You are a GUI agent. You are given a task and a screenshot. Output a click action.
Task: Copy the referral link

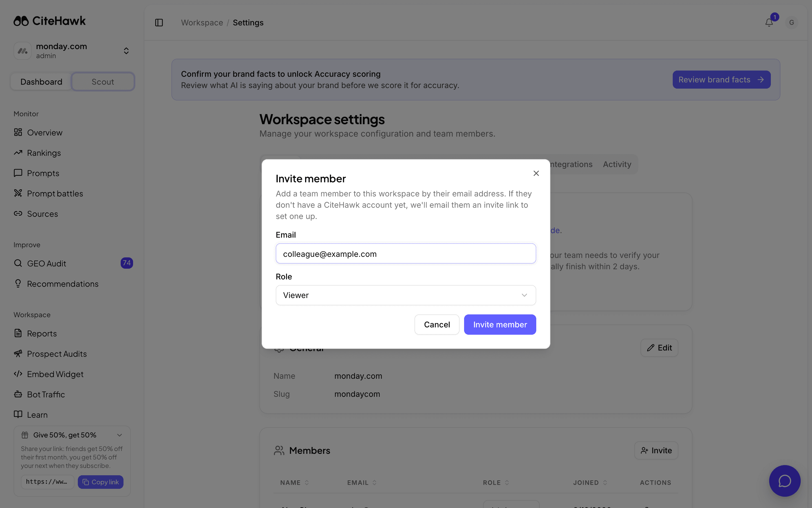tap(101, 482)
